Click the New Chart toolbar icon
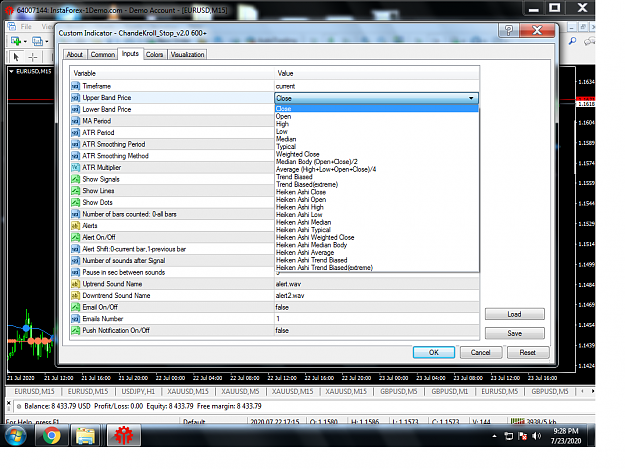The image size is (625, 469). (x=18, y=41)
